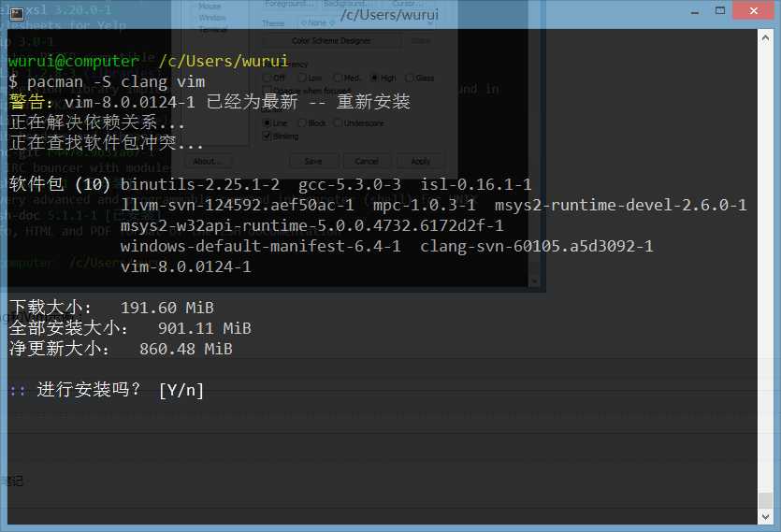Click the wurui@computer prompt text
Screen dimensions: 781x532
pyautogui.click(x=74, y=61)
